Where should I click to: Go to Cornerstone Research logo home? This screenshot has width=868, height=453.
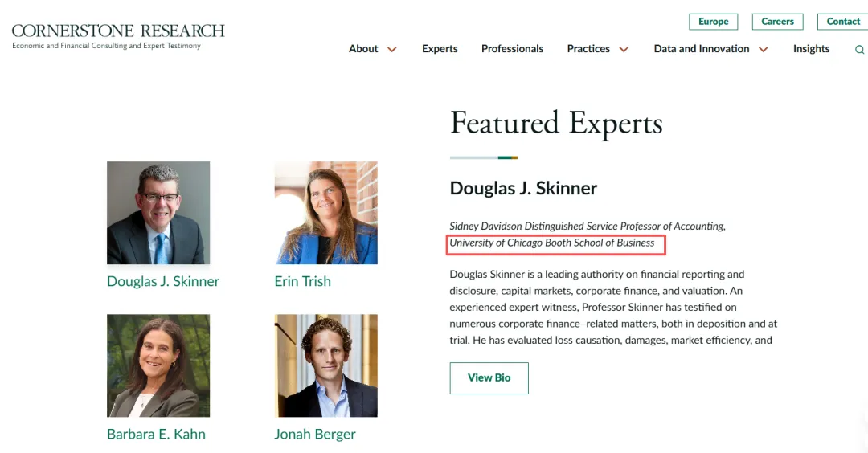(118, 36)
